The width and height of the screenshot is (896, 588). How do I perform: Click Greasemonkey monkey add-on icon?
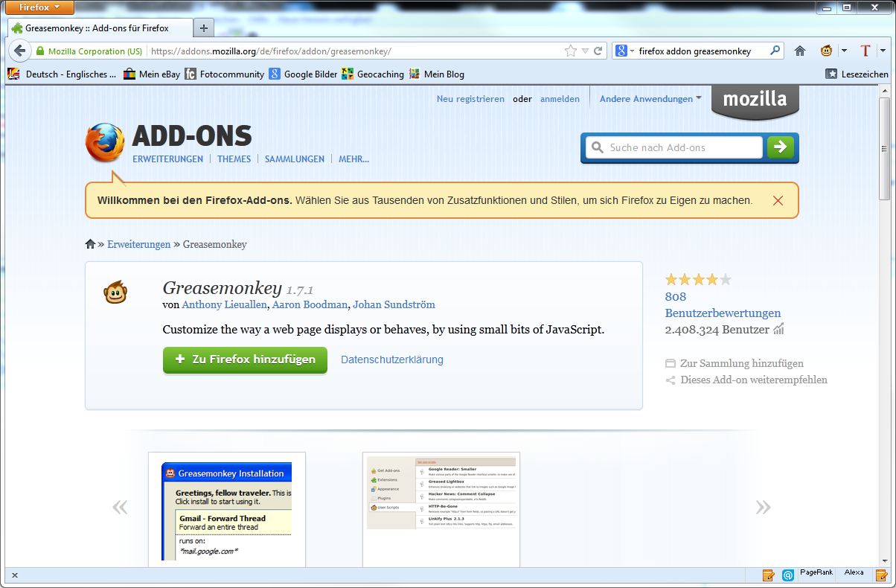[114, 293]
